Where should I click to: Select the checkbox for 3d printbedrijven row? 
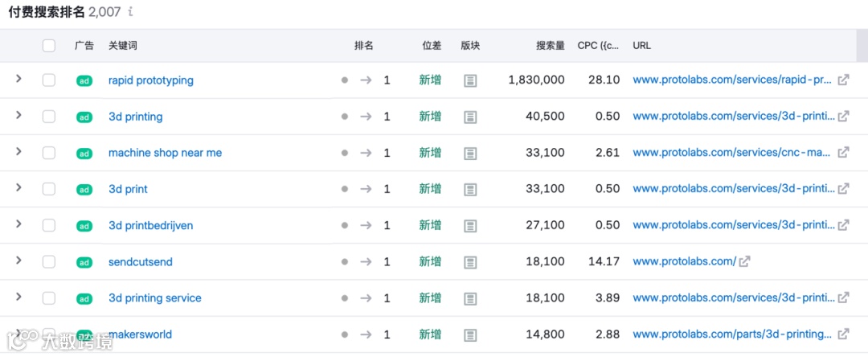click(49, 226)
